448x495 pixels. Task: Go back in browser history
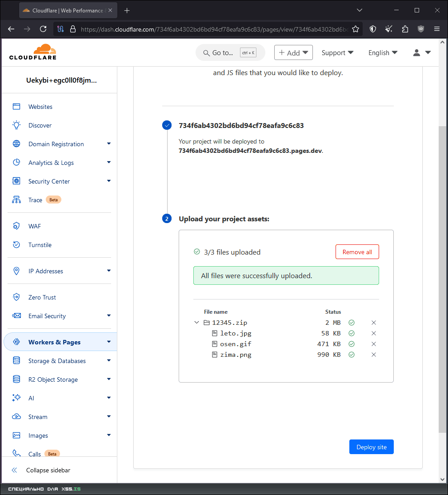(x=11, y=29)
